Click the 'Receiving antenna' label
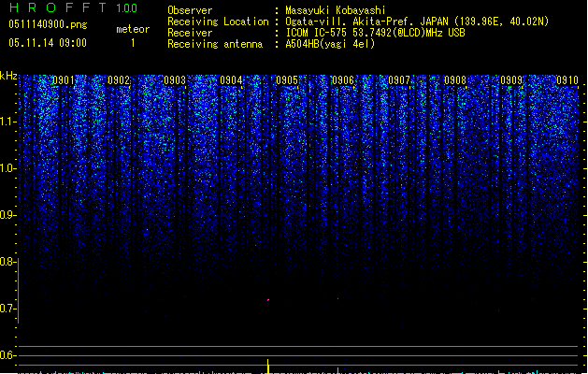 pos(215,44)
